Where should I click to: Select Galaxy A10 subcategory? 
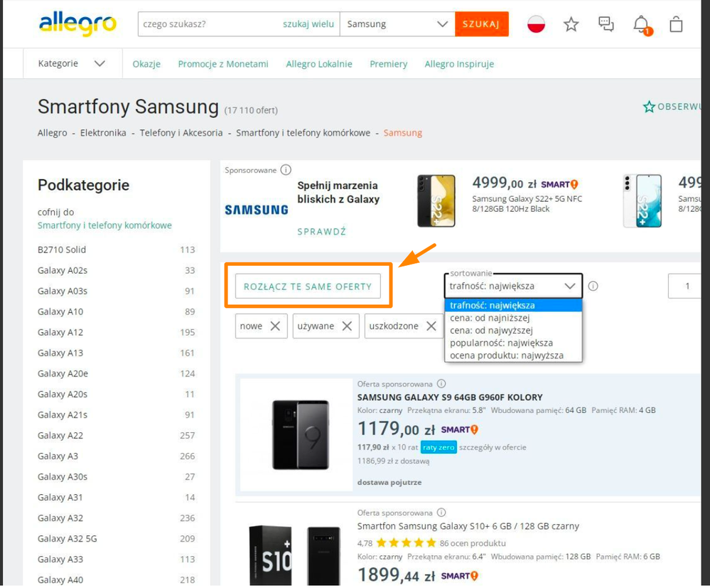pos(60,311)
